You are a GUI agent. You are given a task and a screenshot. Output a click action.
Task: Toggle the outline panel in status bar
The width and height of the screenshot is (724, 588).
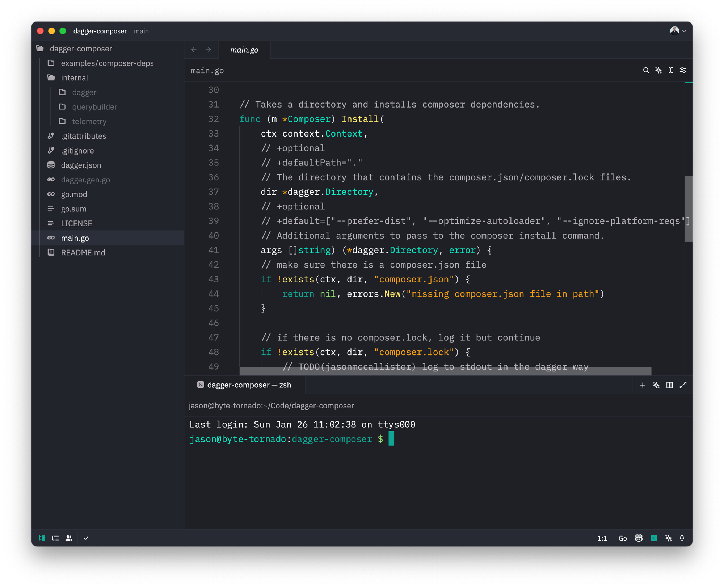click(x=55, y=538)
